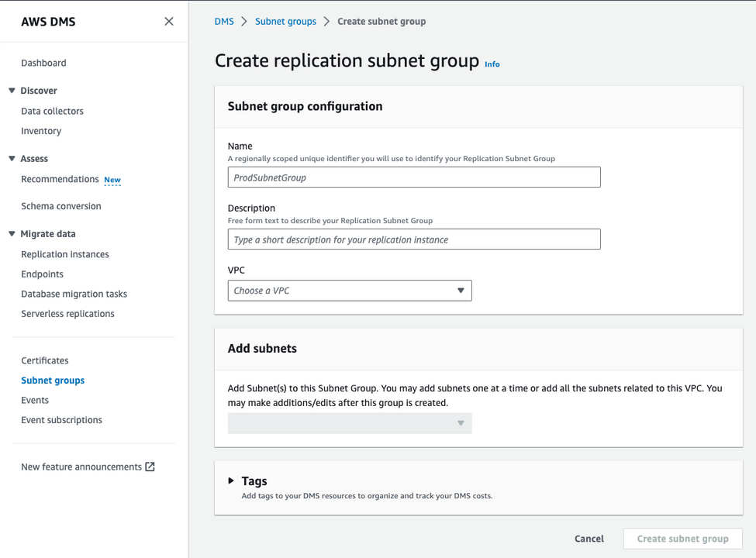Open the Choose a VPC dropdown

(350, 291)
